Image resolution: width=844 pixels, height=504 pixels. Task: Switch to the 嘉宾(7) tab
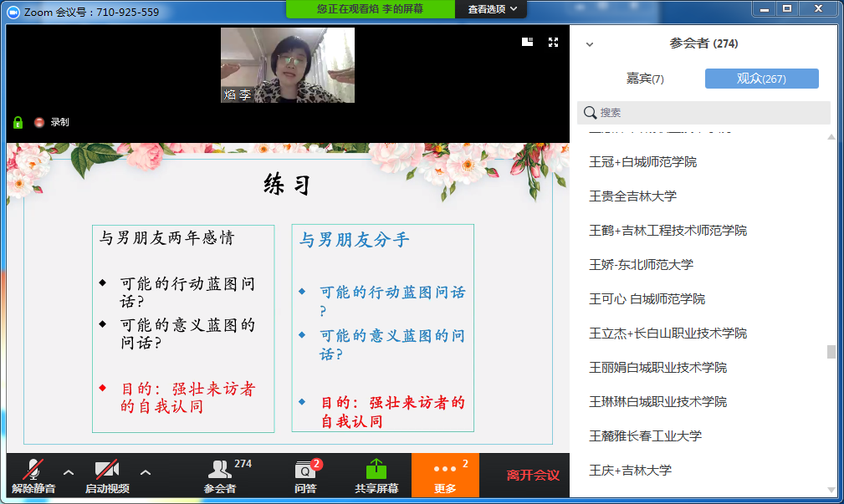(x=645, y=79)
